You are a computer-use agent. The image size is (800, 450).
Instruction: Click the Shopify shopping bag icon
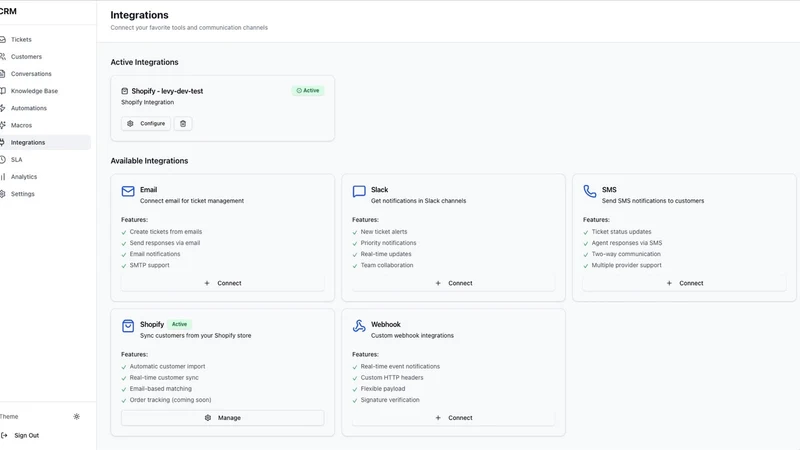tap(128, 326)
